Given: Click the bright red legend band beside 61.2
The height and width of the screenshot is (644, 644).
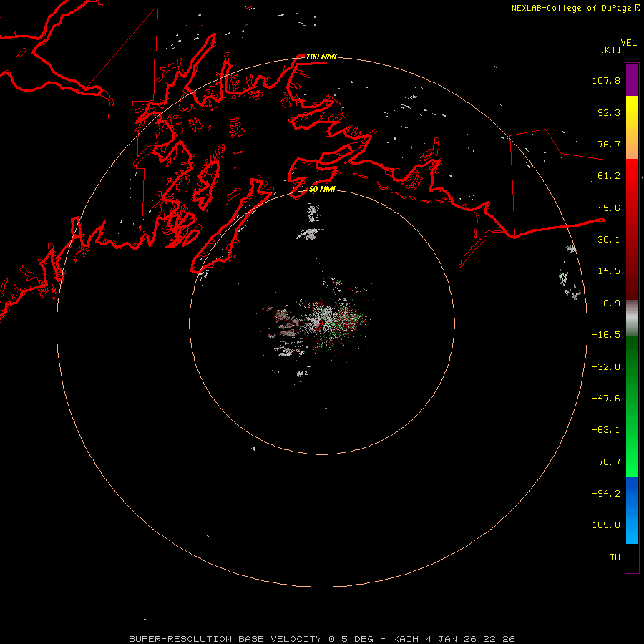Looking at the screenshot, I should pyautogui.click(x=632, y=176).
